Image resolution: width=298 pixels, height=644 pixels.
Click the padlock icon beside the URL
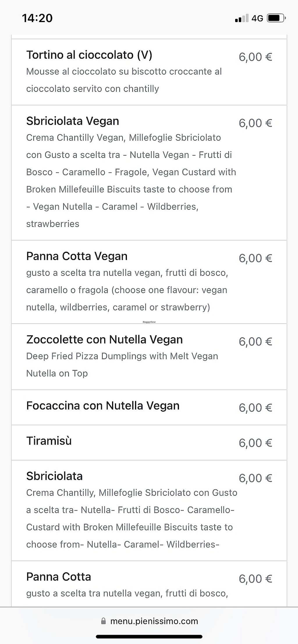pos(103,621)
